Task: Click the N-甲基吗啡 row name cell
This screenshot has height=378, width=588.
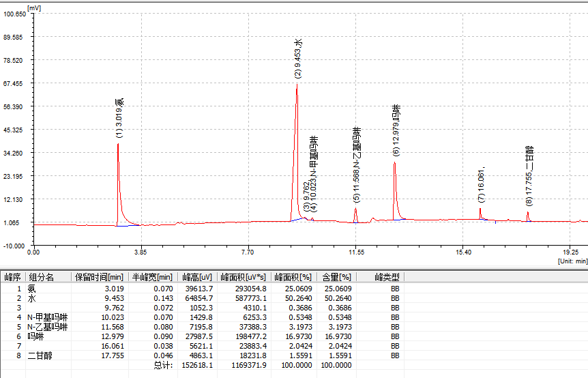Action: pyautogui.click(x=47, y=317)
